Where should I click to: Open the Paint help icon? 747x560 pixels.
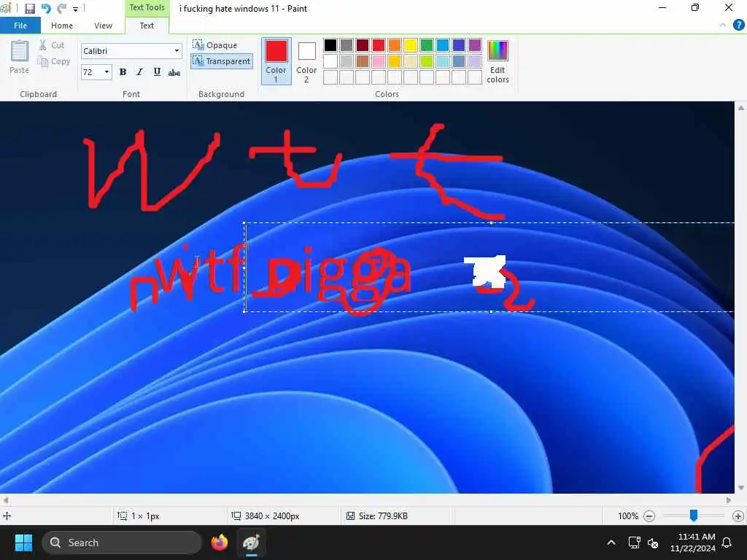(x=738, y=26)
